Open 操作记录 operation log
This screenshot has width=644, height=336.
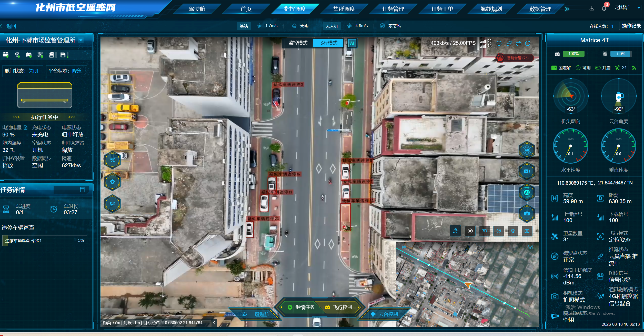click(631, 26)
